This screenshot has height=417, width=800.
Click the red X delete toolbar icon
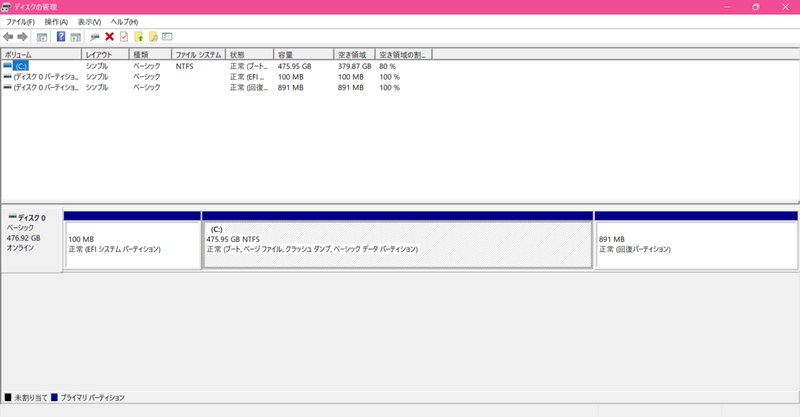109,37
